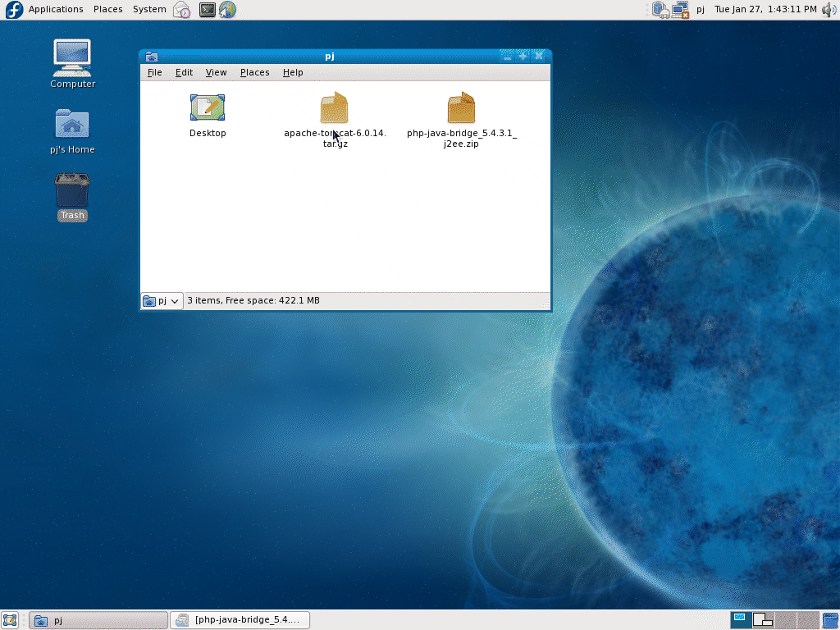Launch the terminal from the top panel
840x630 pixels.
[x=208, y=10]
